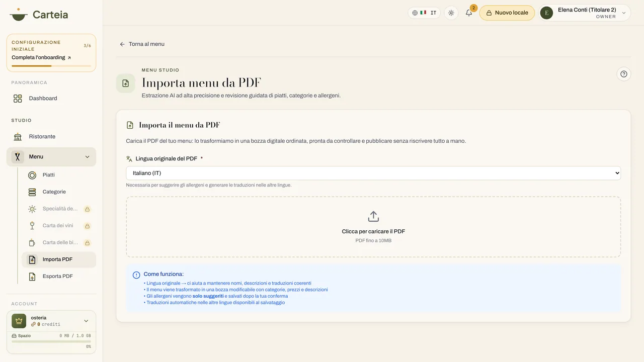Click the PDF fino a 10MB text

(x=373, y=241)
